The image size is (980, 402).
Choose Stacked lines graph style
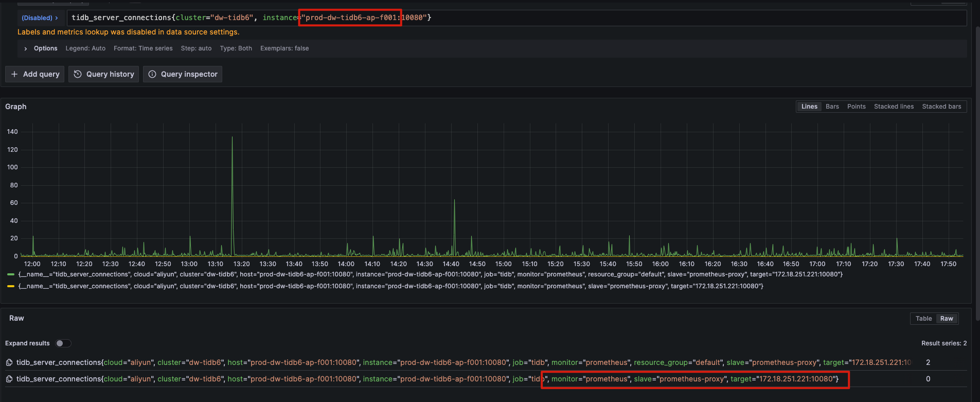894,107
